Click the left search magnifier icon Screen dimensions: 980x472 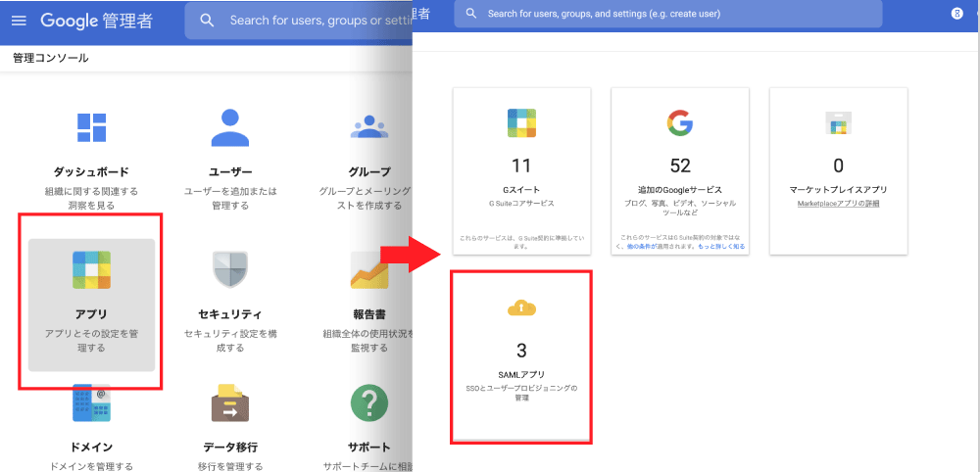(x=207, y=20)
